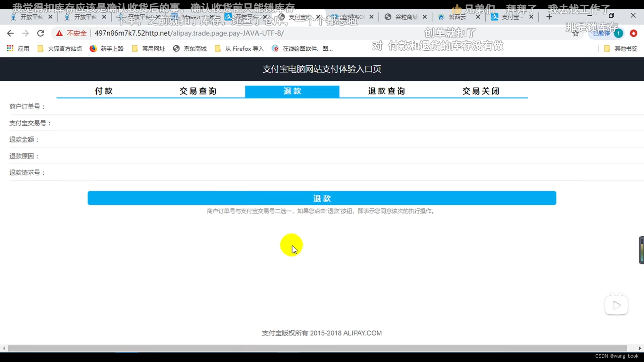Screen dimensions: 644x362
Task: Open the 京东商城 bookmark
Action: [x=190, y=49]
